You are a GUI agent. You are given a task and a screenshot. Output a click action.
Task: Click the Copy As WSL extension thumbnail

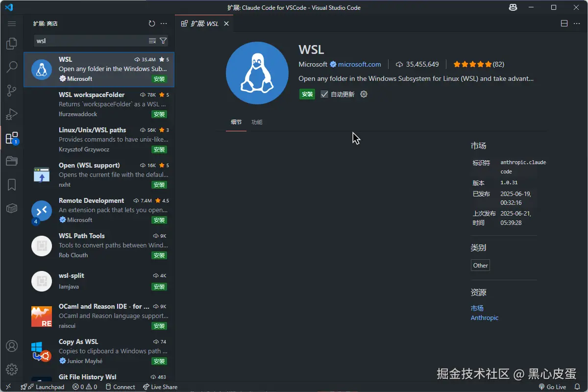click(42, 351)
